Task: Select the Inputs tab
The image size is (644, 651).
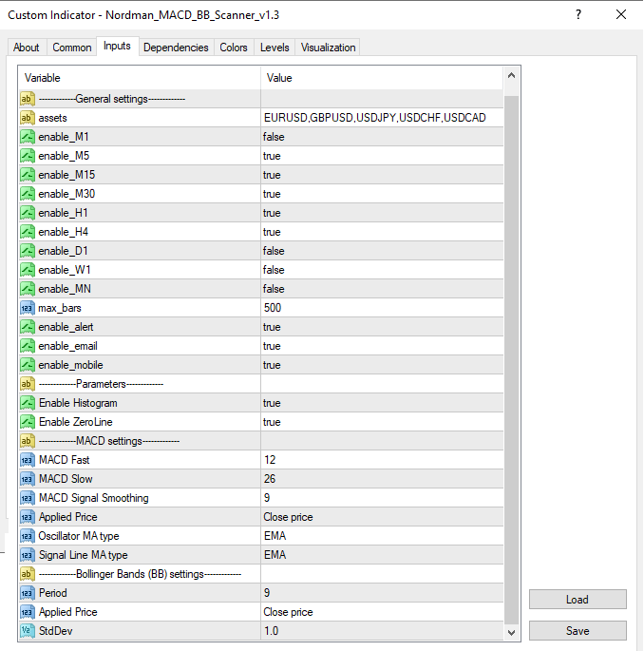Action: pyautogui.click(x=117, y=46)
